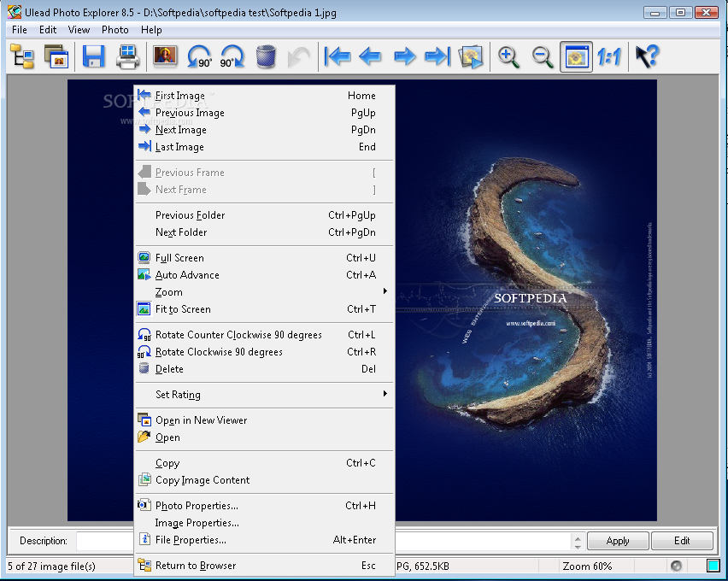Click the grayed Undo arrow toolbar icon
Image resolution: width=728 pixels, height=581 pixels.
(x=298, y=56)
